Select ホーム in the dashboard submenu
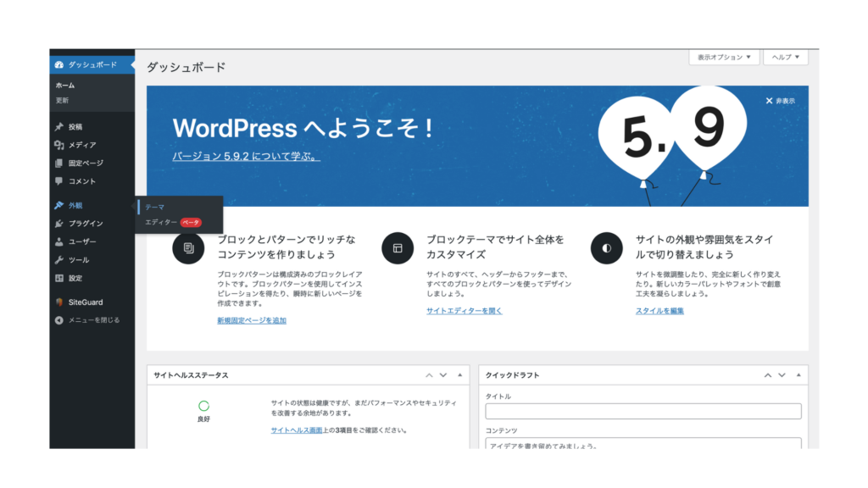868x488 pixels. pyautogui.click(x=64, y=86)
